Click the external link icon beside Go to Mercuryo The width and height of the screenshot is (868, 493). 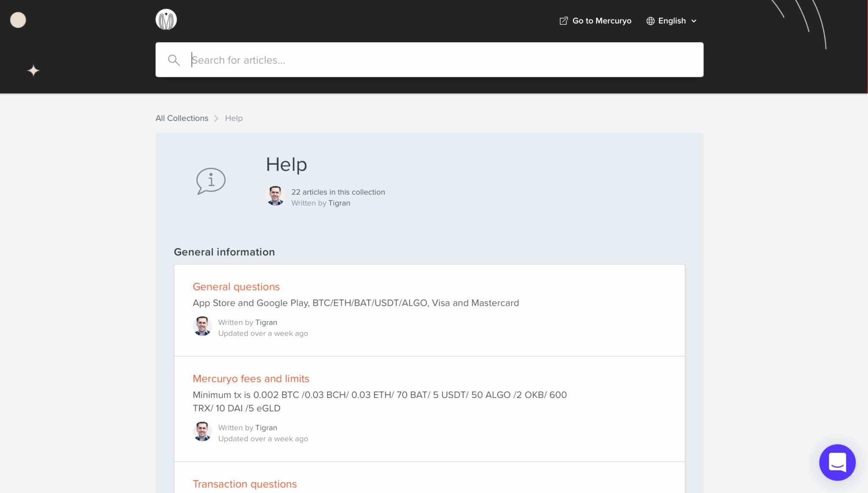[563, 21]
